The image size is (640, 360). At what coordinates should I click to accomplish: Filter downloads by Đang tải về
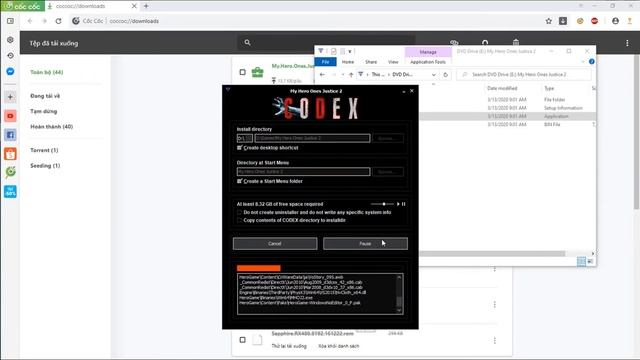pyautogui.click(x=45, y=96)
